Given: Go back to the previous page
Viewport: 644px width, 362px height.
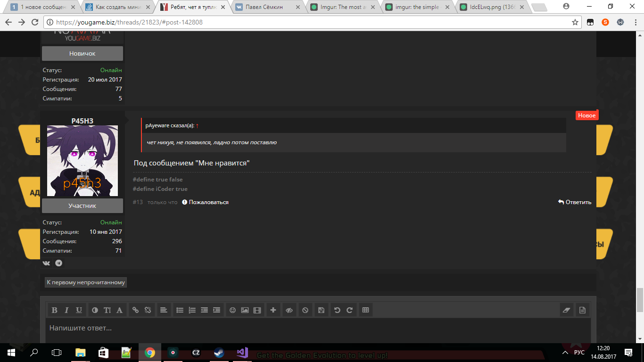Looking at the screenshot, I should pos(8,22).
